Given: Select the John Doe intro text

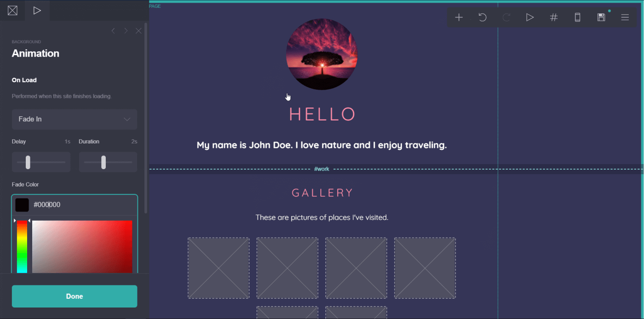Looking at the screenshot, I should 322,145.
